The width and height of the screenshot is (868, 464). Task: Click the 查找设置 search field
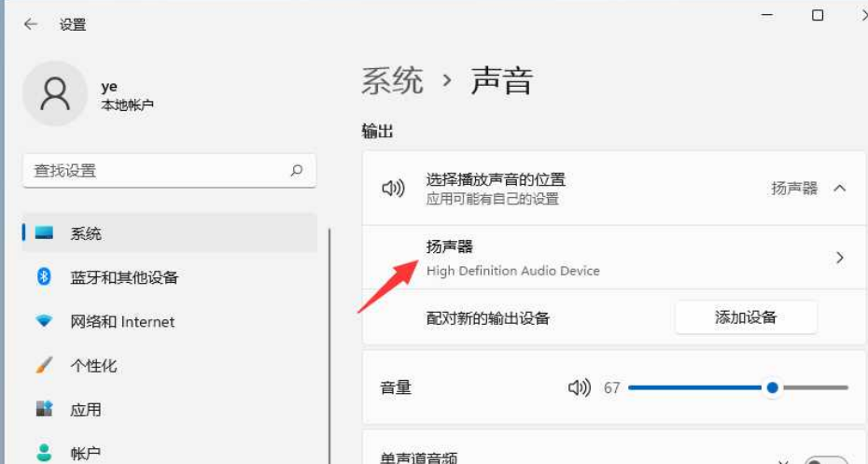(x=169, y=171)
